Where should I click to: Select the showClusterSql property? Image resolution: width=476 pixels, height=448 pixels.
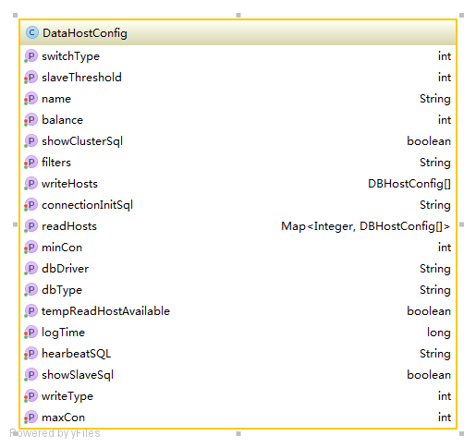click(x=238, y=141)
